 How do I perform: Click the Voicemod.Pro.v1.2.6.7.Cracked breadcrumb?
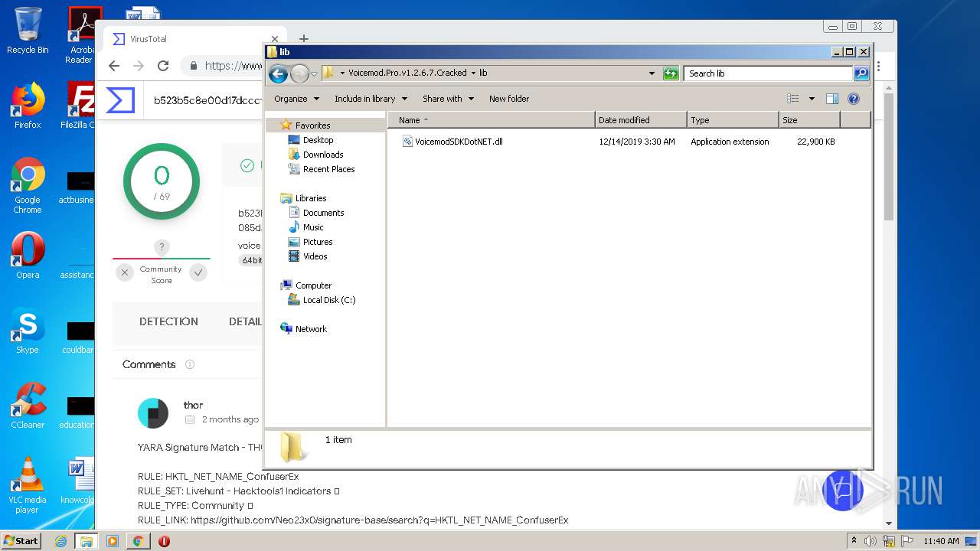pyautogui.click(x=407, y=73)
